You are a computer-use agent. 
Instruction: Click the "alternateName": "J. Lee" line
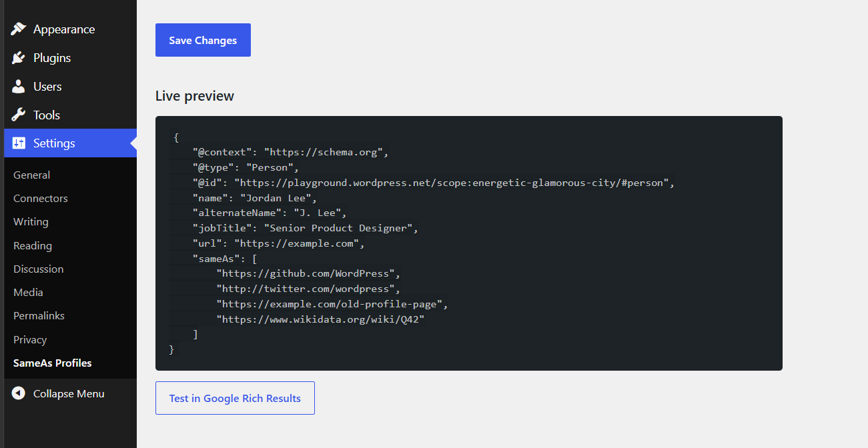270,213
